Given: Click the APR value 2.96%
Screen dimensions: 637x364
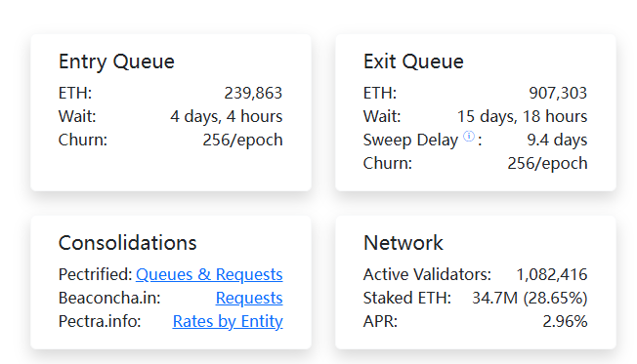Looking at the screenshot, I should click(565, 321).
